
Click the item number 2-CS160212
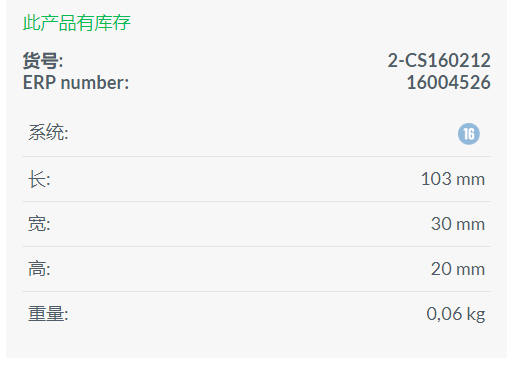[x=439, y=60]
